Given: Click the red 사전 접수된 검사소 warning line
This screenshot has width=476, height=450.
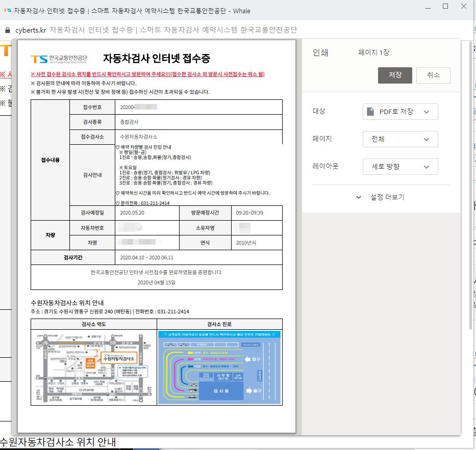Looking at the screenshot, I should (x=147, y=74).
